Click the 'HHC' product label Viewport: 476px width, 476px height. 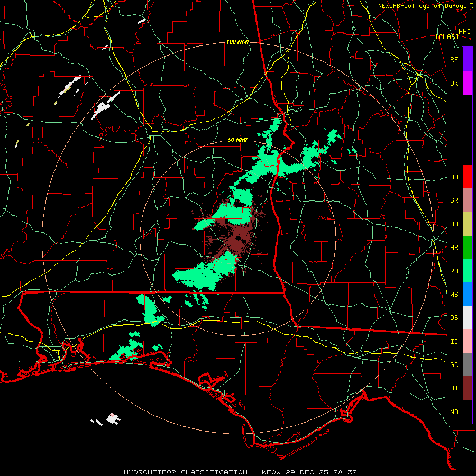click(464, 32)
